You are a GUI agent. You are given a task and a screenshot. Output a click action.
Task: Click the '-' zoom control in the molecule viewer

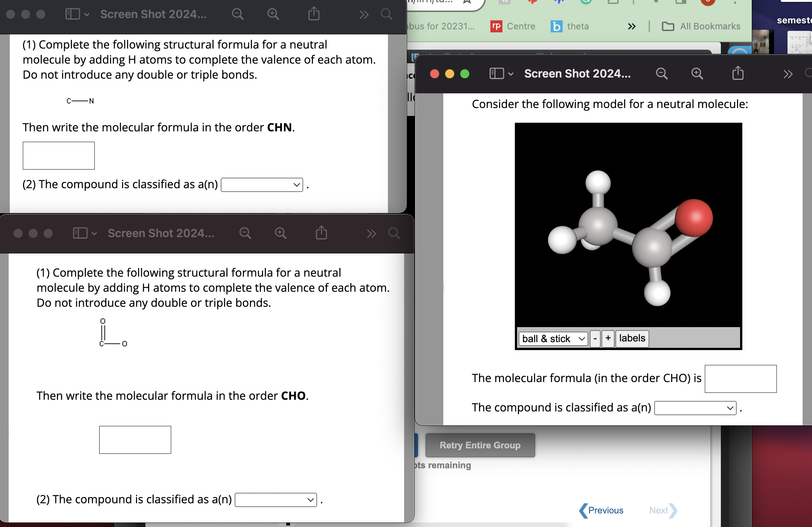595,338
